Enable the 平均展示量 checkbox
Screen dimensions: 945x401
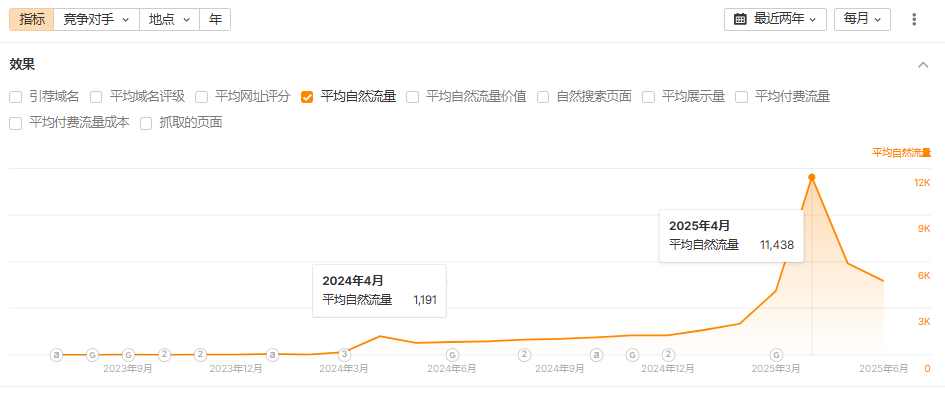(x=648, y=96)
